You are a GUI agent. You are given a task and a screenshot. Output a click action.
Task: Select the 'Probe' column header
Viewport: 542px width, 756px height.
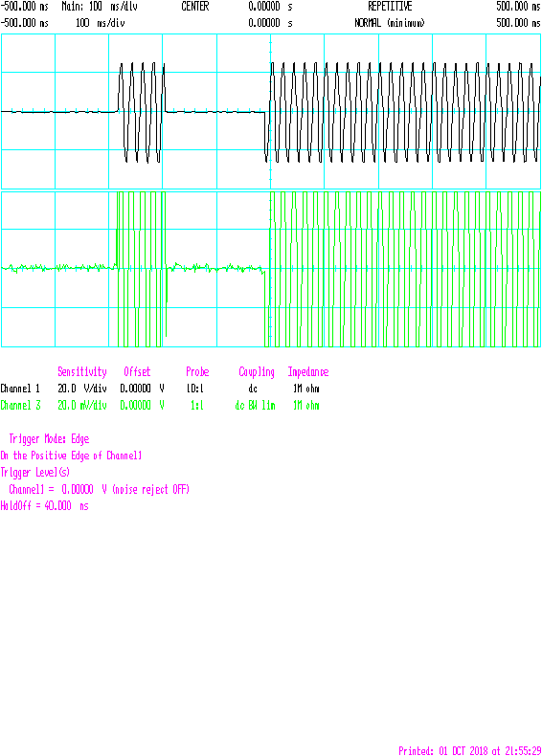(197, 371)
